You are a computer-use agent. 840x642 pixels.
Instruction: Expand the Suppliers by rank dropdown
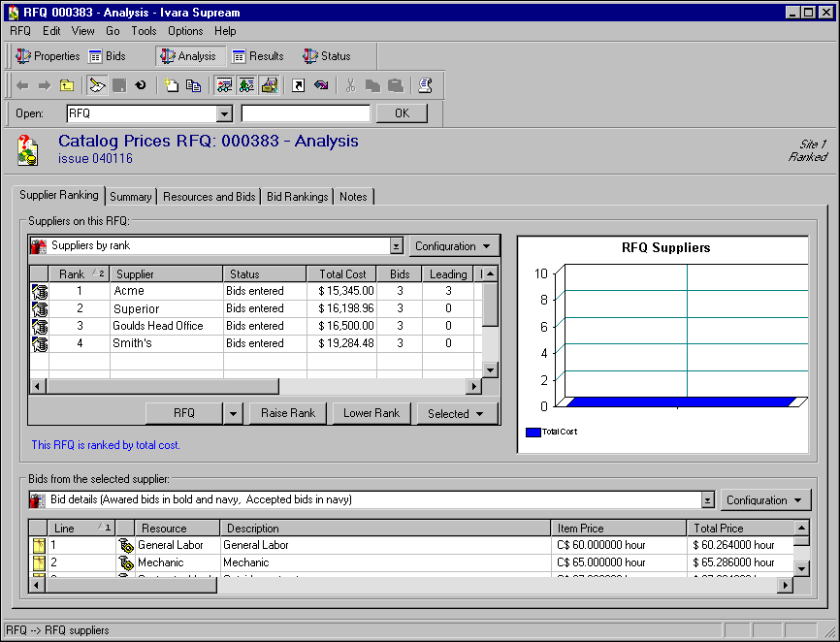pos(396,246)
